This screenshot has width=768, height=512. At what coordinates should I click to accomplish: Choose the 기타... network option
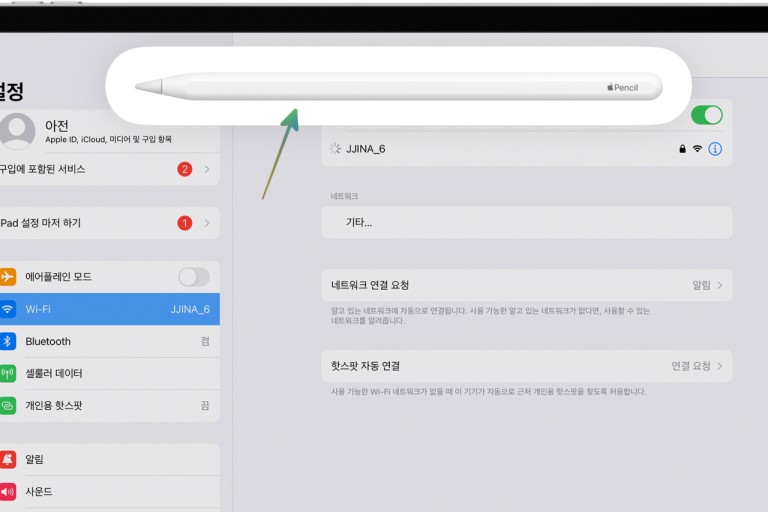527,222
